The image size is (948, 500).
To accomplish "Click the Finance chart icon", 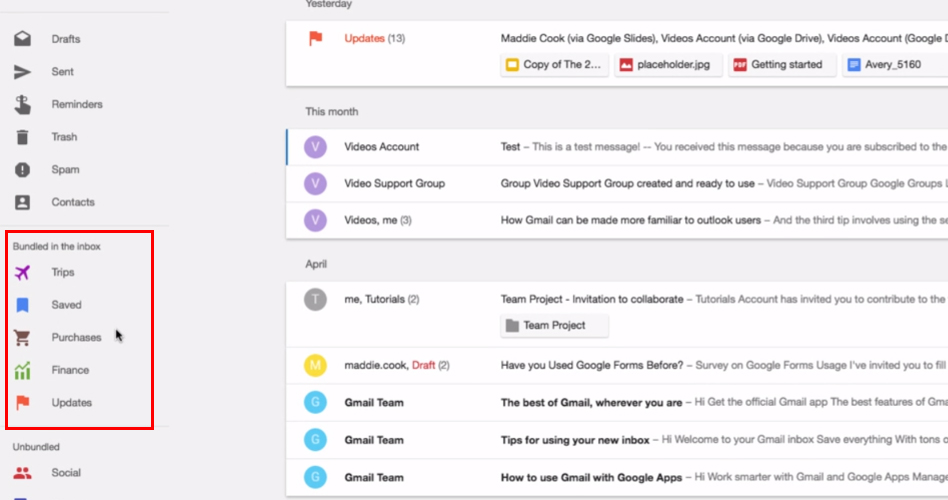I will coord(22,371).
